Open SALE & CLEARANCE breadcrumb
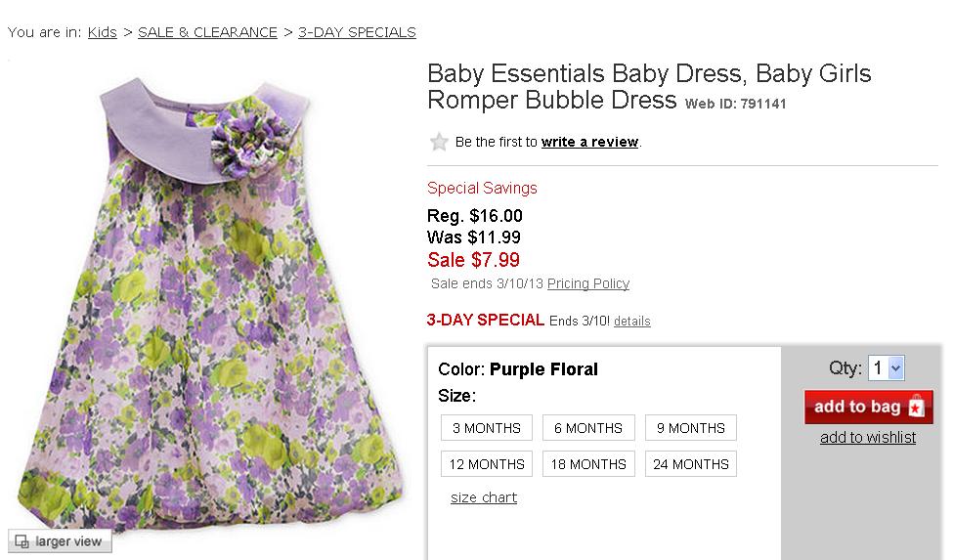The image size is (953, 560). 207,32
